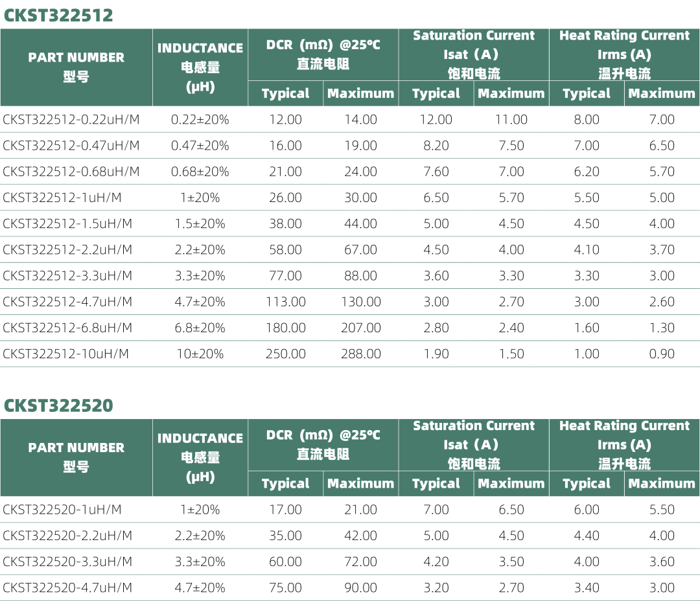Click the 288.00 maximum DCR value
The height and width of the screenshot is (601, 700).
[361, 354]
